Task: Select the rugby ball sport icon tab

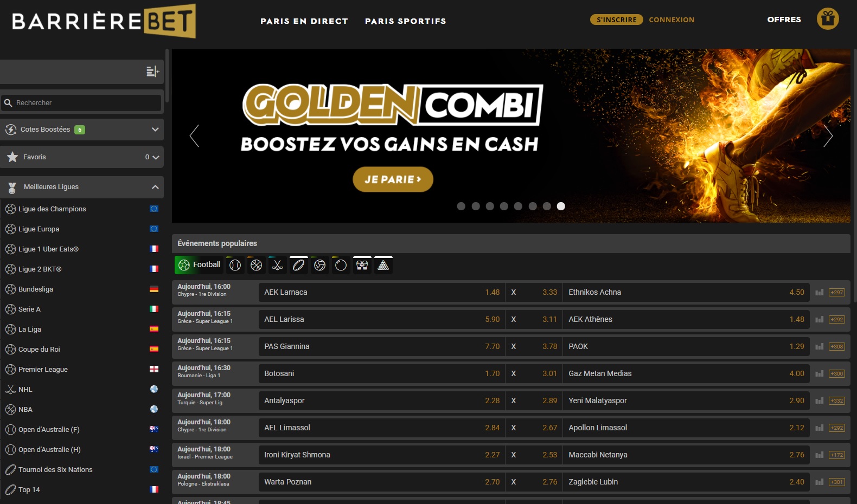Action: pyautogui.click(x=298, y=265)
